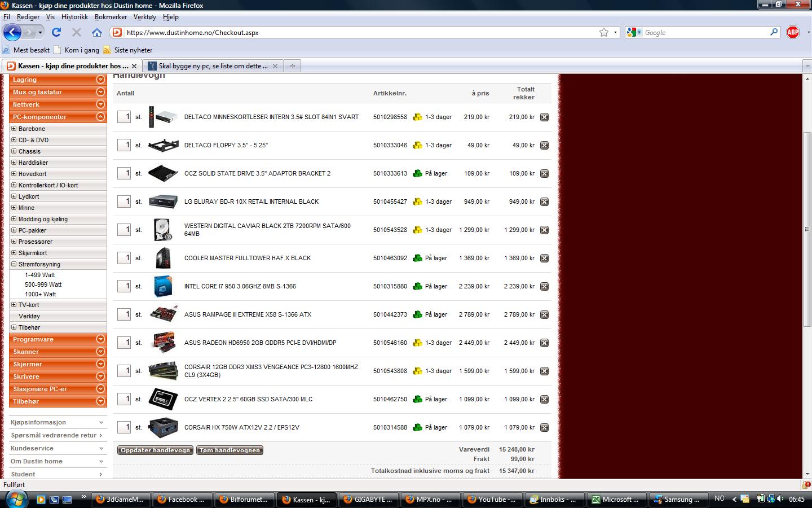Click the URL address bar

[361, 32]
